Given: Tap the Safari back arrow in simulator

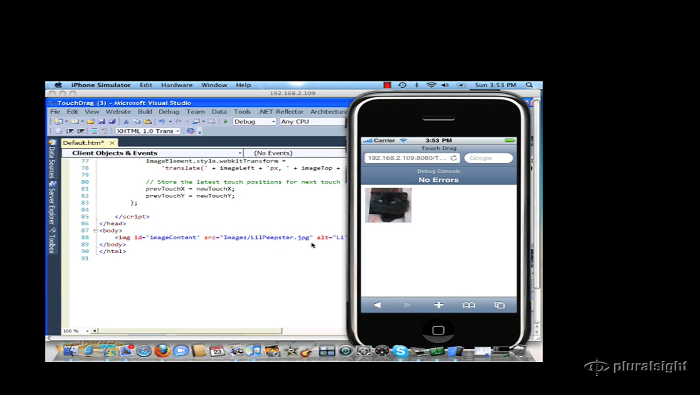Looking at the screenshot, I should click(378, 305).
